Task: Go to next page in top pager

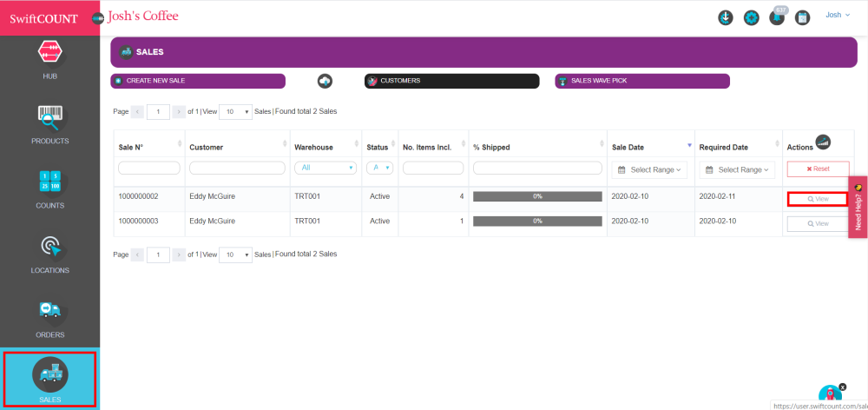Action: point(179,111)
